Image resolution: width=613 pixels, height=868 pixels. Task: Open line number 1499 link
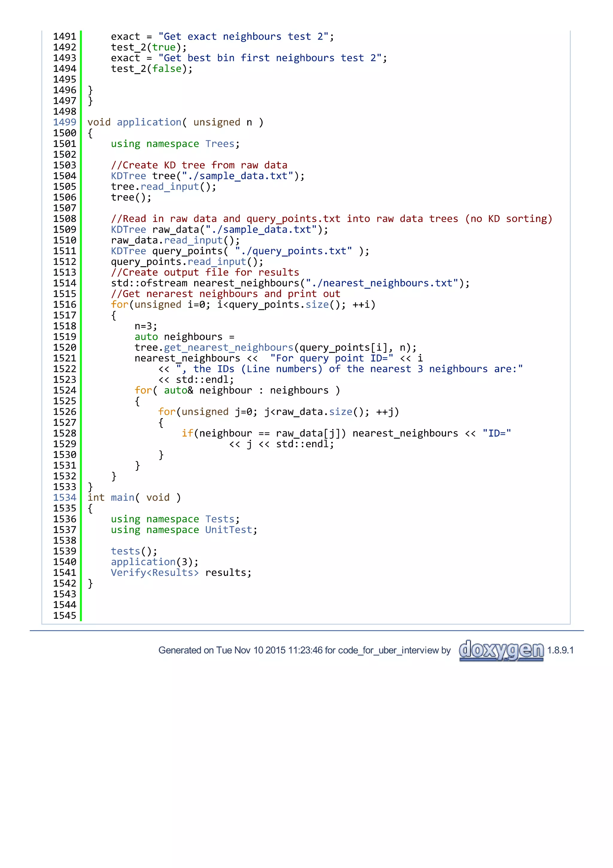(65, 122)
